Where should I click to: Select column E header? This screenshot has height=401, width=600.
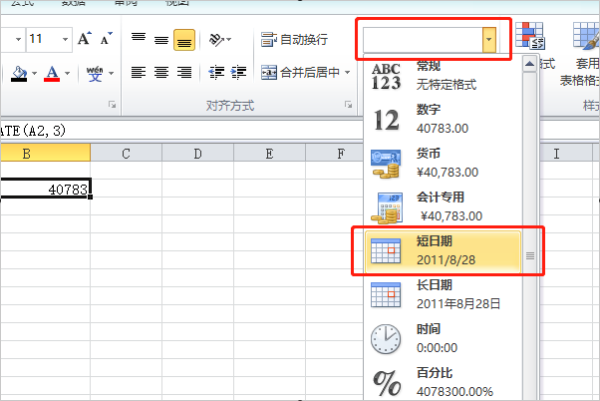tap(269, 153)
